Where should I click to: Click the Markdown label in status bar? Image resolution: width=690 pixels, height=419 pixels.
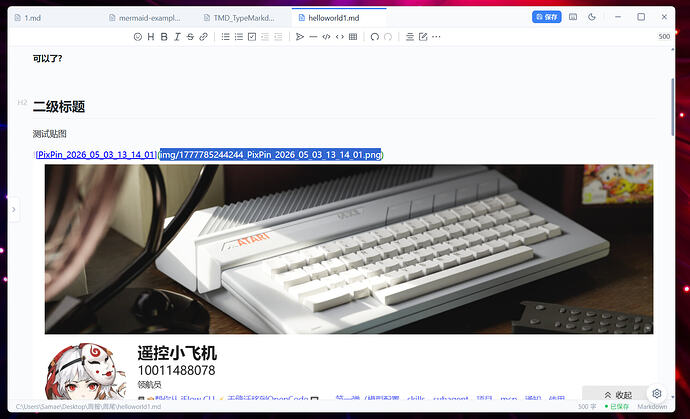click(x=652, y=407)
